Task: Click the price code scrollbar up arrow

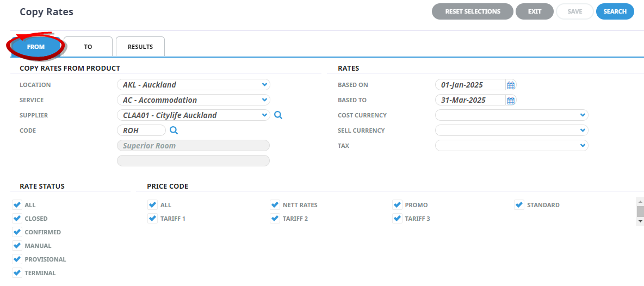Action: pos(640,202)
